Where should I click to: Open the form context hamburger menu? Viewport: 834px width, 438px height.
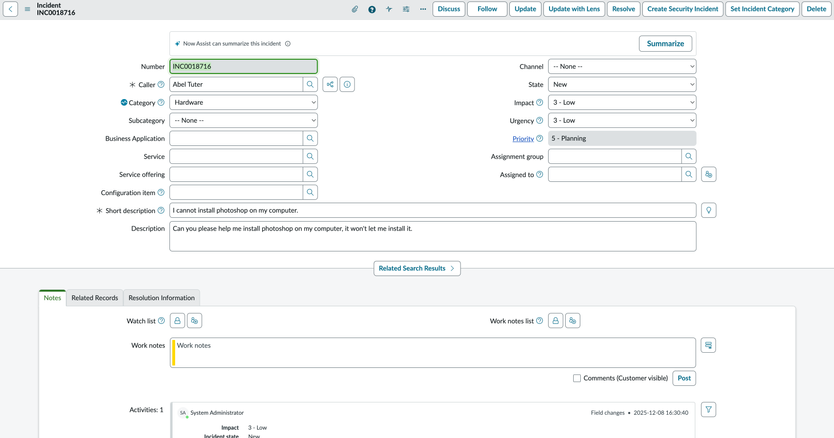(27, 9)
